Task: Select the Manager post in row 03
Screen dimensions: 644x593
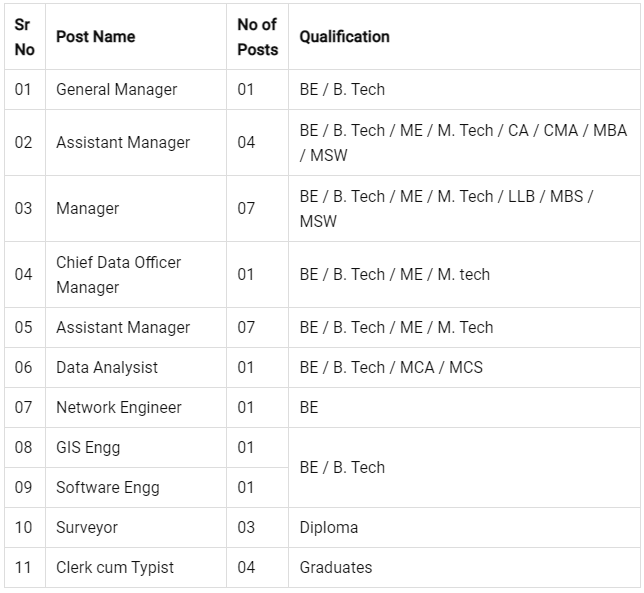Action: coord(87,209)
